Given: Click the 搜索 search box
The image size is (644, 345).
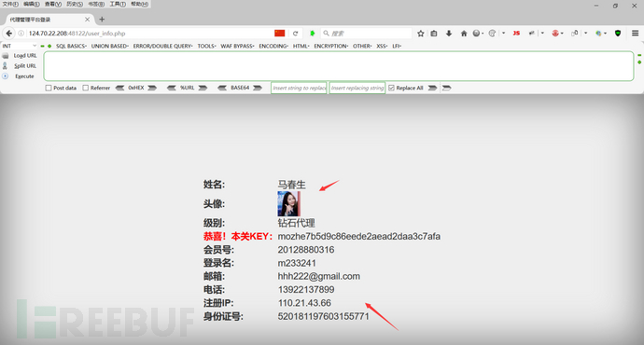Looking at the screenshot, I should [x=366, y=34].
